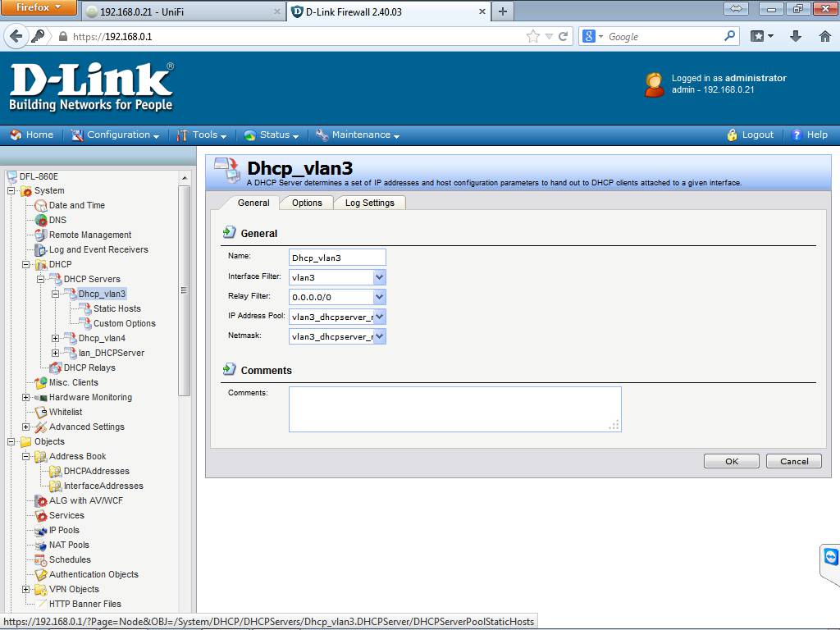Open a new browser tab
The height and width of the screenshot is (630, 840).
tap(503, 11)
